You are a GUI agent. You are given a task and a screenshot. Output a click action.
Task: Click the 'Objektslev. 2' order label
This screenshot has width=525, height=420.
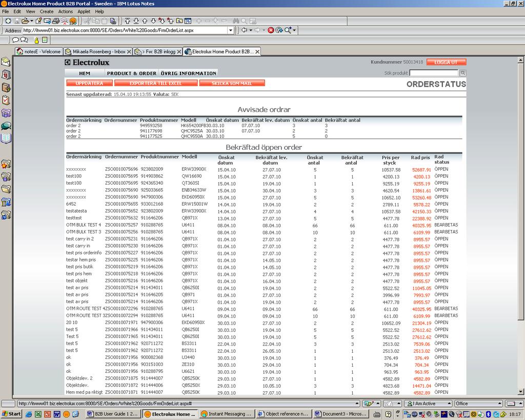click(79, 378)
